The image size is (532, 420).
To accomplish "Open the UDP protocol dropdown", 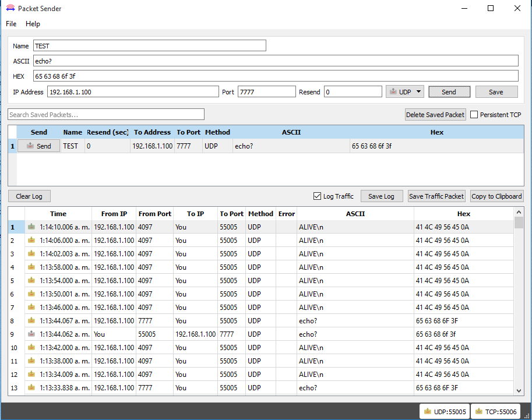I will pyautogui.click(x=405, y=92).
